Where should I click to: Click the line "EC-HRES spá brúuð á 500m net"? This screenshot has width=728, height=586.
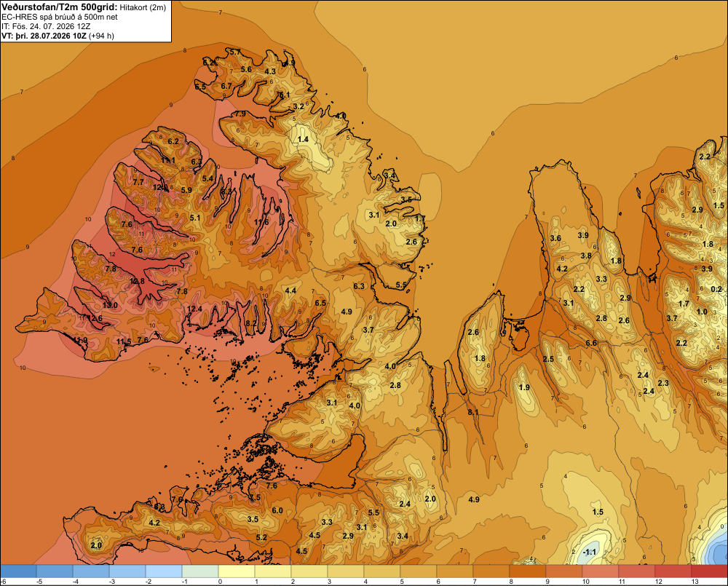pos(60,17)
